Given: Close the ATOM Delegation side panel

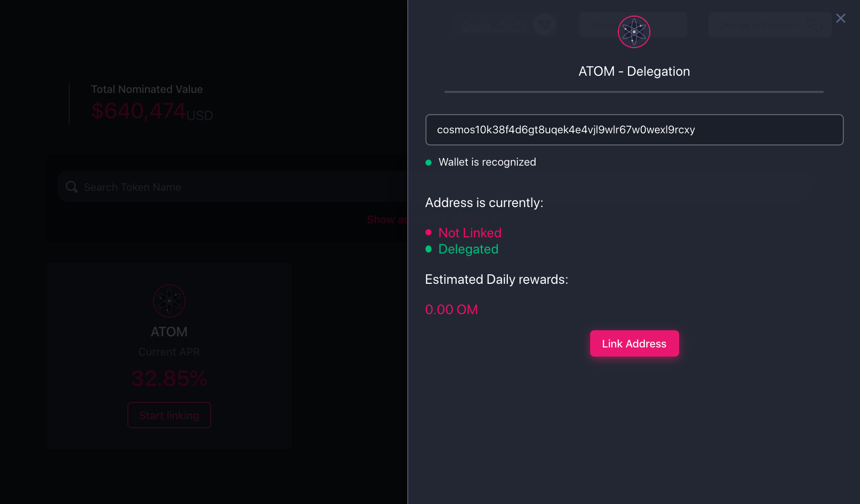Looking at the screenshot, I should click(x=841, y=18).
